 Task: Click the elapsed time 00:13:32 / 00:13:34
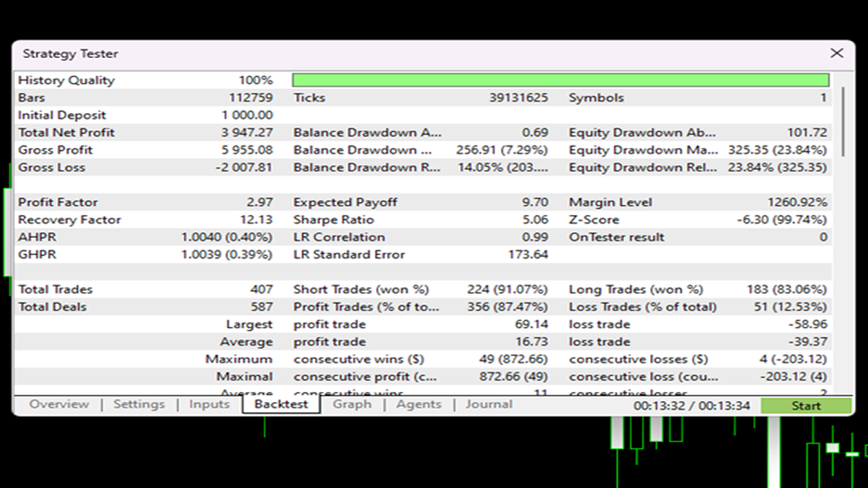(692, 406)
